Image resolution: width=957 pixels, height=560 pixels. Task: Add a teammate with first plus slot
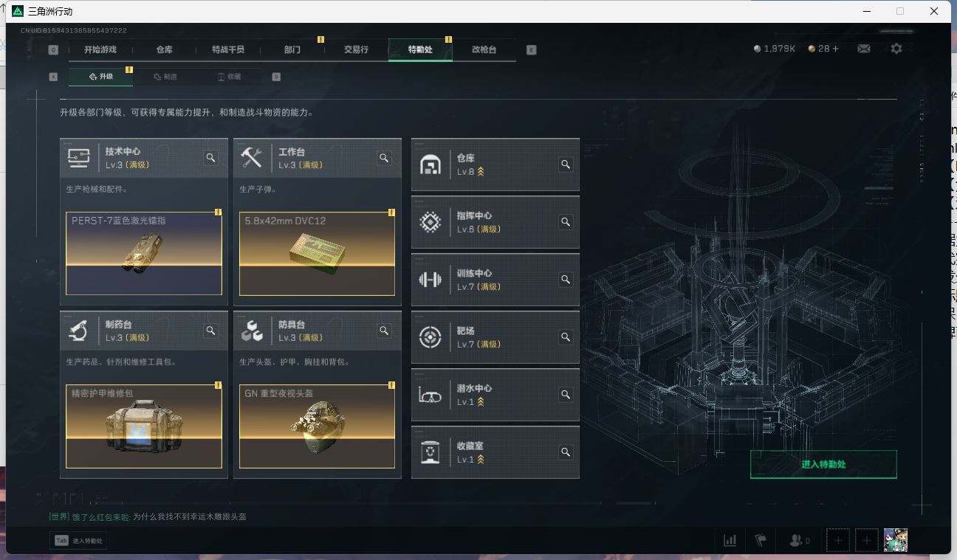(838, 540)
